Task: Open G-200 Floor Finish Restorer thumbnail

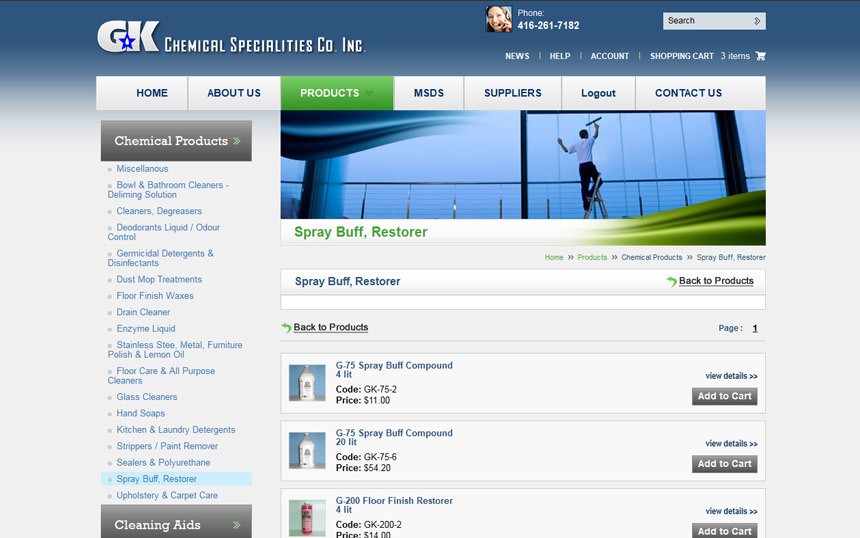Action: tap(307, 518)
